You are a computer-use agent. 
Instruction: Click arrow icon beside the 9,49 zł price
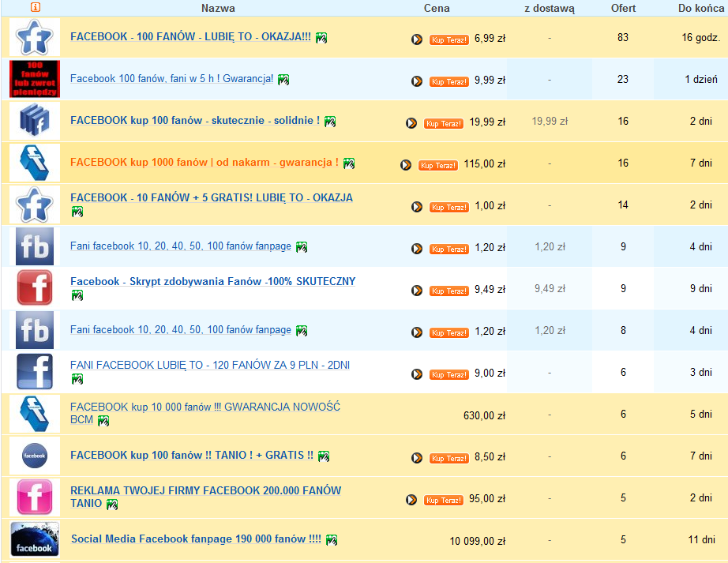pyautogui.click(x=417, y=291)
